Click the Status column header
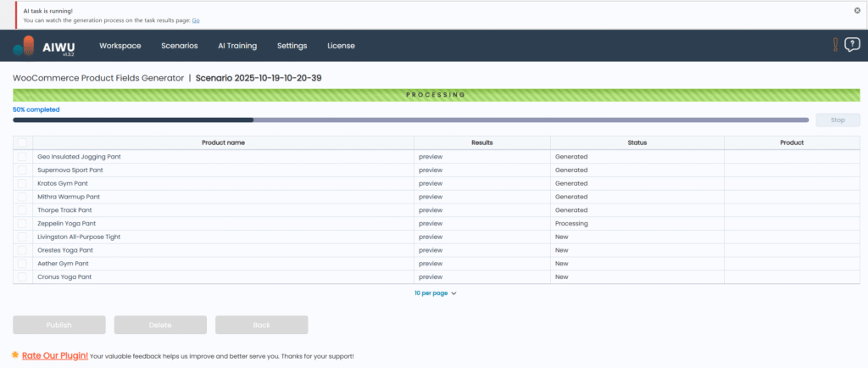The image size is (868, 368). coord(637,142)
